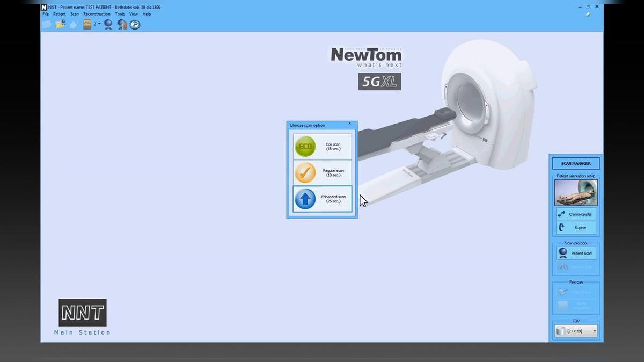Screen dimensions: 644x362
Task: Open the View menu
Action: (134, 14)
